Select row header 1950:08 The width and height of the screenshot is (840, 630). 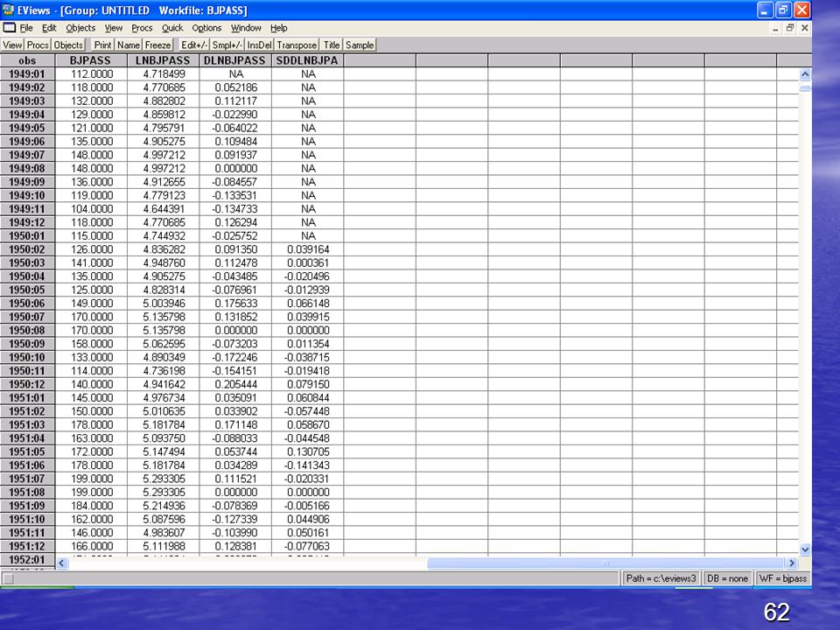point(27,331)
